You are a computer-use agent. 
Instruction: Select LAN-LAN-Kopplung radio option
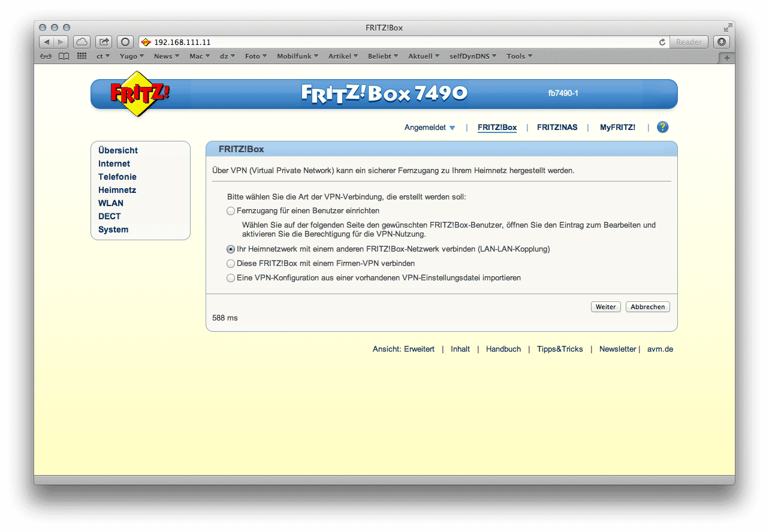tap(231, 249)
